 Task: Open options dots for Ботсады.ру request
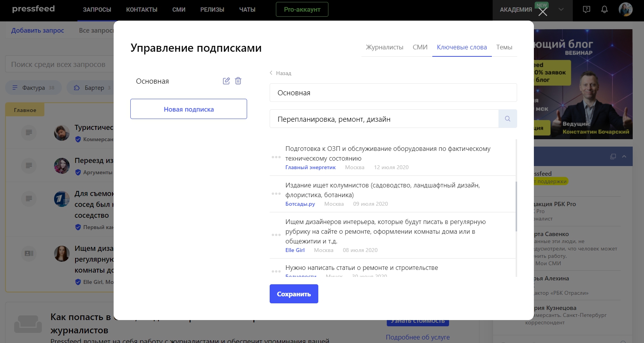(x=276, y=194)
